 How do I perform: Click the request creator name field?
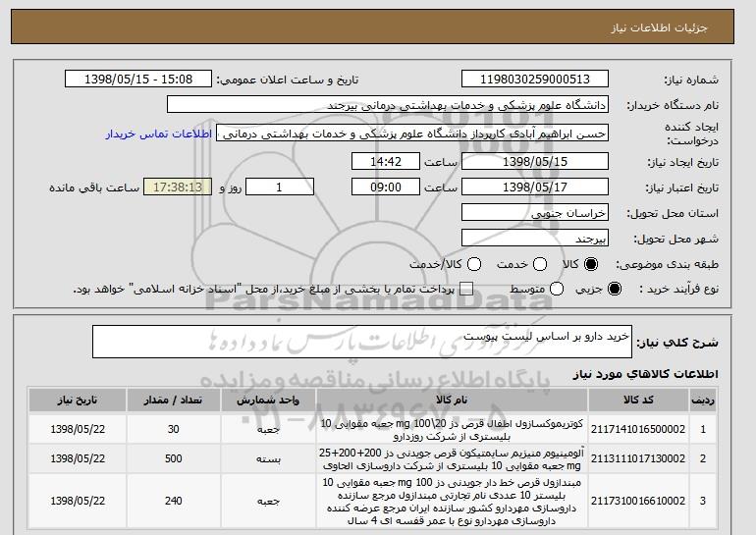(x=412, y=134)
